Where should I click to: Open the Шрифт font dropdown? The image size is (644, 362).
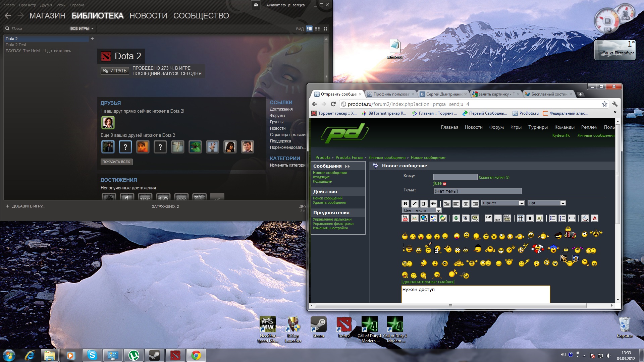tap(503, 203)
